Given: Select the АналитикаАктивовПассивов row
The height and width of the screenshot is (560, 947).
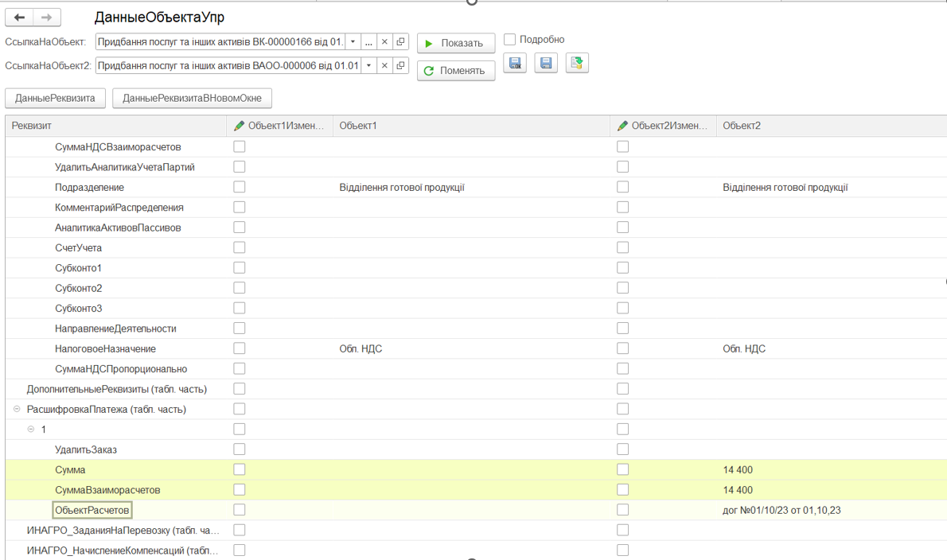Looking at the screenshot, I should 476,227.
